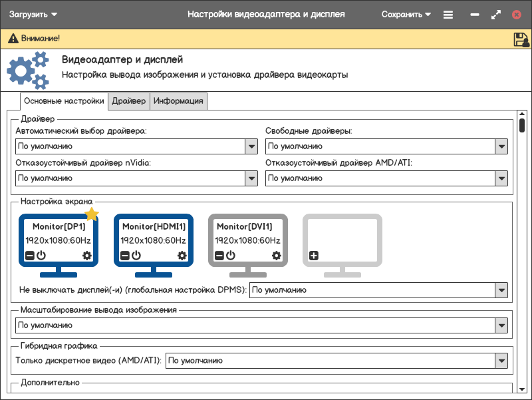532x400 pixels.
Task: Expand the Автоматический выбор драйвера dropdown
Action: click(251, 146)
